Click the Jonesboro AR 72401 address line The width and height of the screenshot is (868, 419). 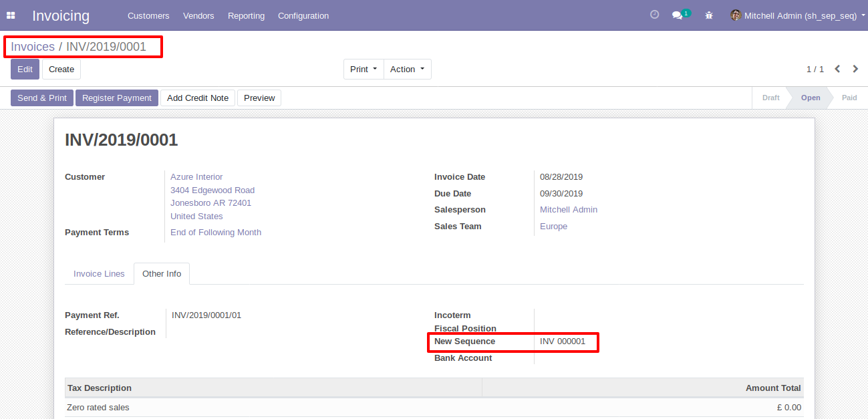click(x=211, y=203)
